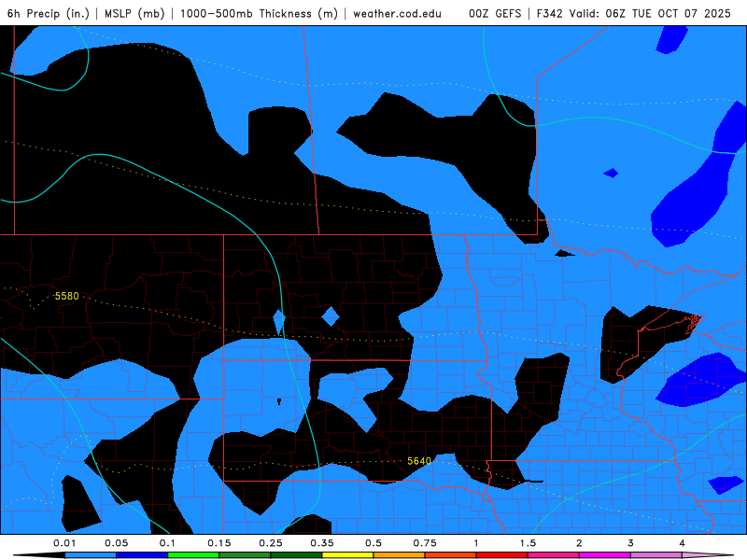Click the pink 1.5 legend swatch
This screenshot has width=747, height=560.
[554, 555]
